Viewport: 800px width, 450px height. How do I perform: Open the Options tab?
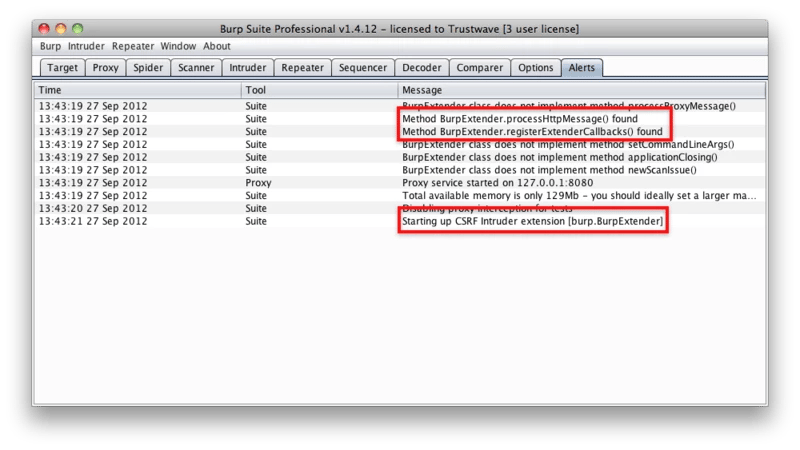[x=536, y=68]
